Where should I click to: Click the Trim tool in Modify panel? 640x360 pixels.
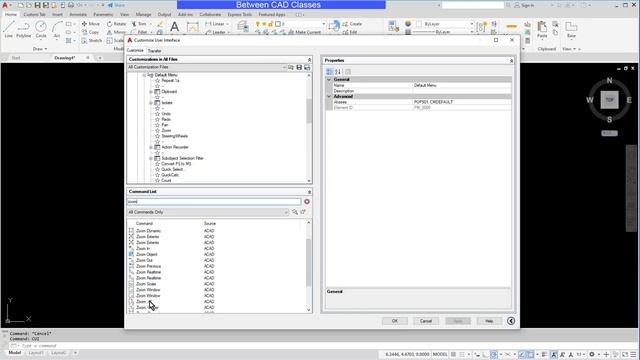[139, 24]
